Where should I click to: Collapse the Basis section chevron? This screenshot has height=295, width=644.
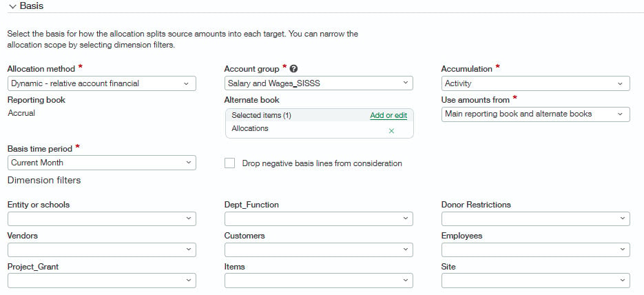click(12, 7)
